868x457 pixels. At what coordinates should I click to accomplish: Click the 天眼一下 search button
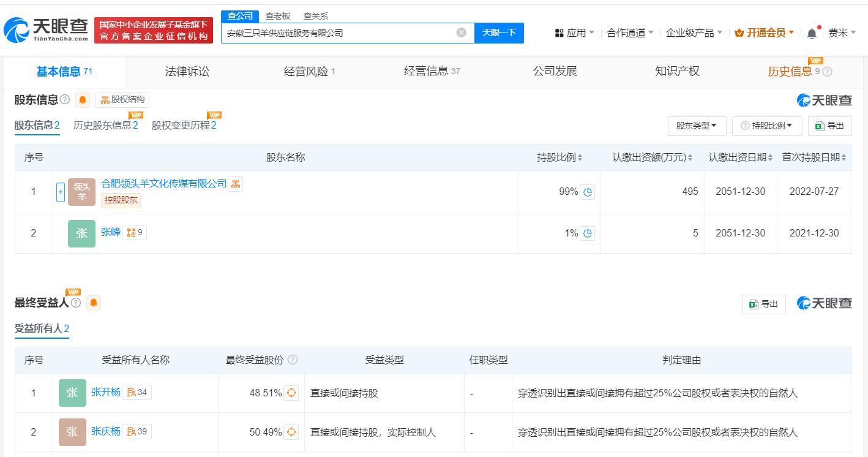point(500,33)
